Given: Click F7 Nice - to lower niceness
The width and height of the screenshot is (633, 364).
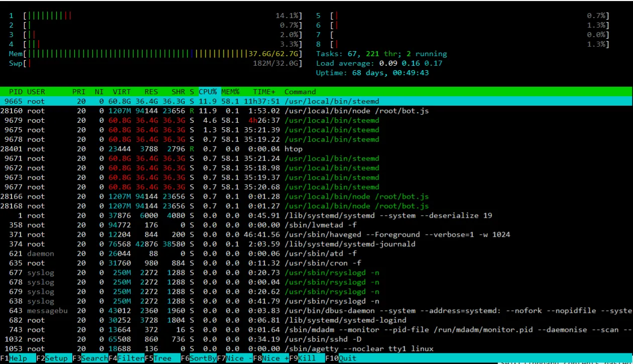Looking at the screenshot, I should pyautogui.click(x=235, y=358).
